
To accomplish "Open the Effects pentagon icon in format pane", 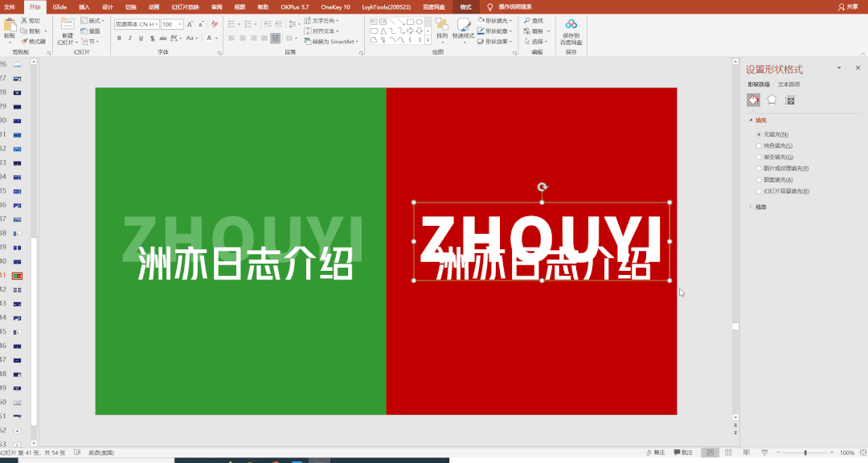I will (772, 100).
